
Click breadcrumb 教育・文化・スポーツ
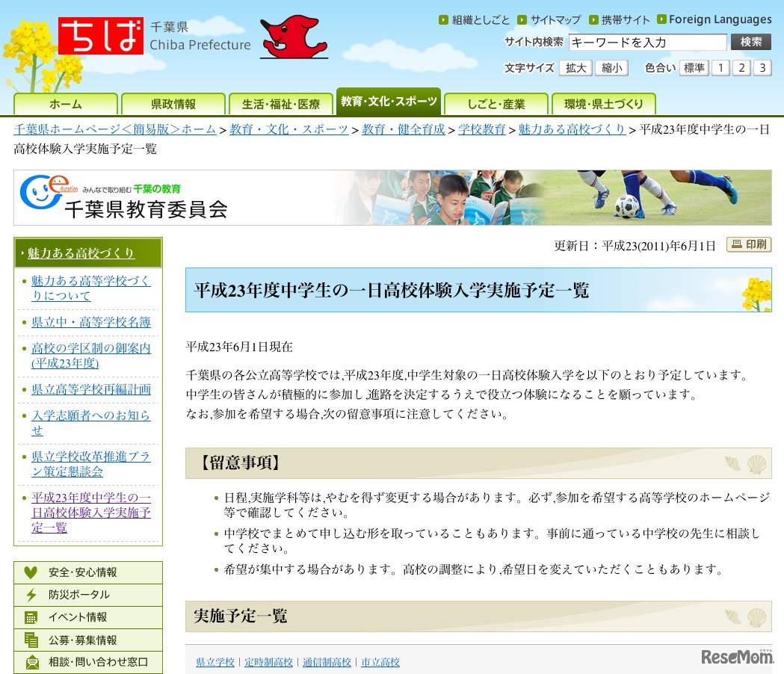pos(288,129)
